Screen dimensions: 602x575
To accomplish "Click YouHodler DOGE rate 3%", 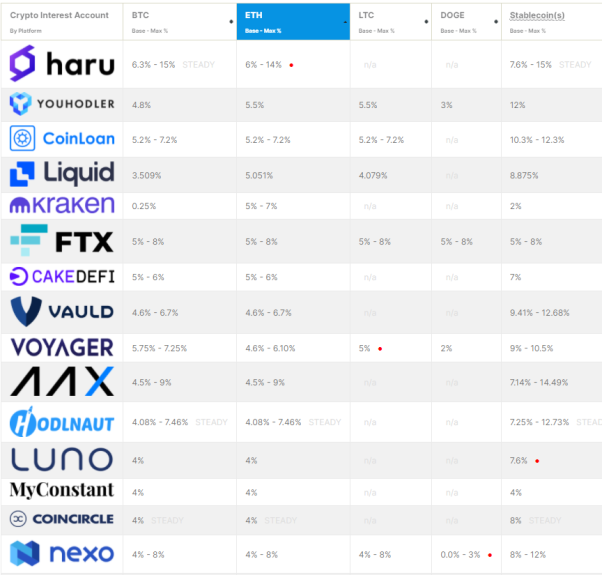I will click(x=447, y=105).
